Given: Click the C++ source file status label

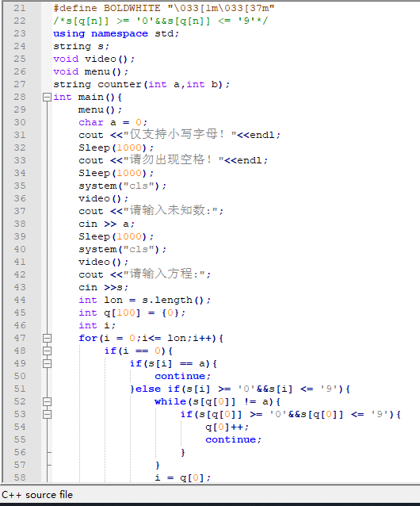Looking at the screenshot, I should [x=37, y=495].
